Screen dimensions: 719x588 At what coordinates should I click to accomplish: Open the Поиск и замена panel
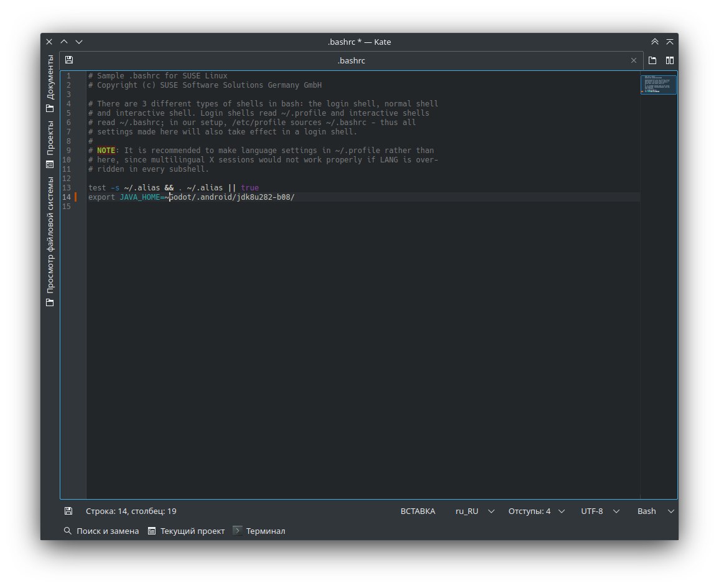pos(101,531)
